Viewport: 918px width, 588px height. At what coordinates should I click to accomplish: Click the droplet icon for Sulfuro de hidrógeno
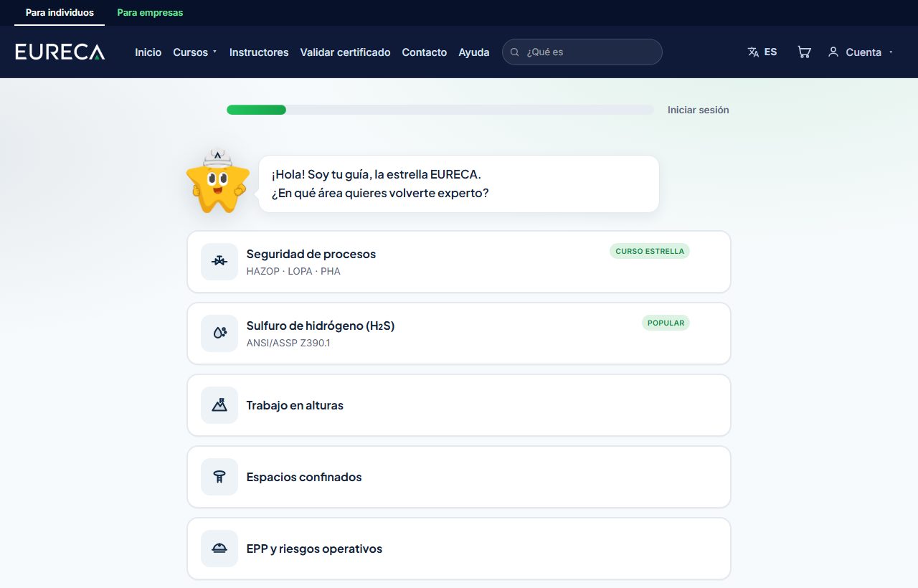(x=219, y=333)
